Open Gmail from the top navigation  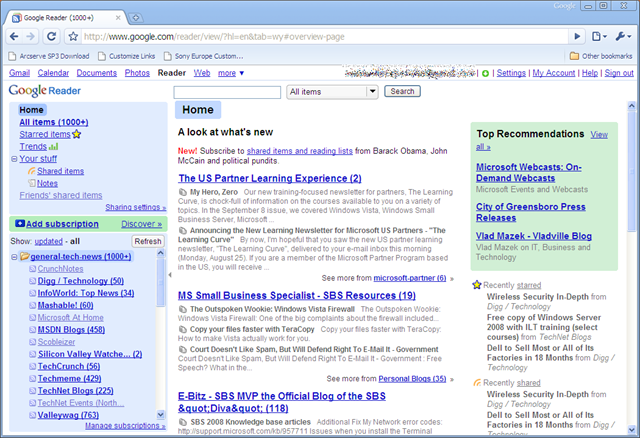click(20, 73)
